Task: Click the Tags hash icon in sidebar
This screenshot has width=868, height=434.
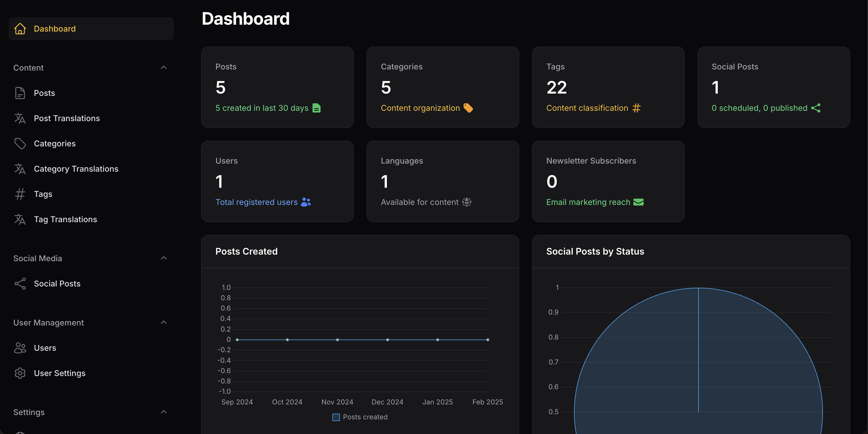Action: click(20, 194)
